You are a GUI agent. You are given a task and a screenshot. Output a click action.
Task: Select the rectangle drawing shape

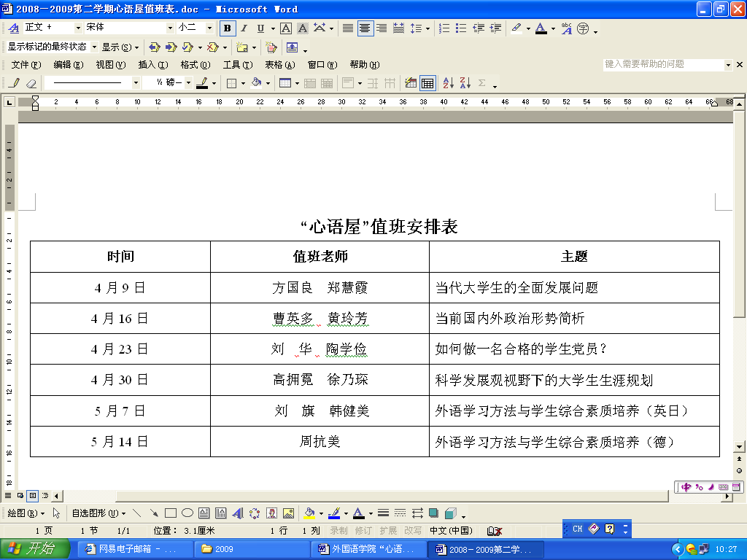[171, 513]
